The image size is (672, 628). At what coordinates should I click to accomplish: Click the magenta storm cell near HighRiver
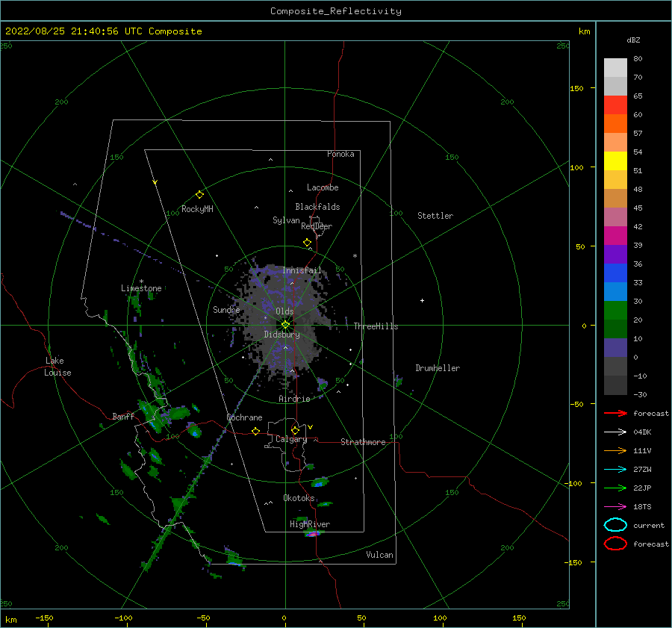[312, 533]
